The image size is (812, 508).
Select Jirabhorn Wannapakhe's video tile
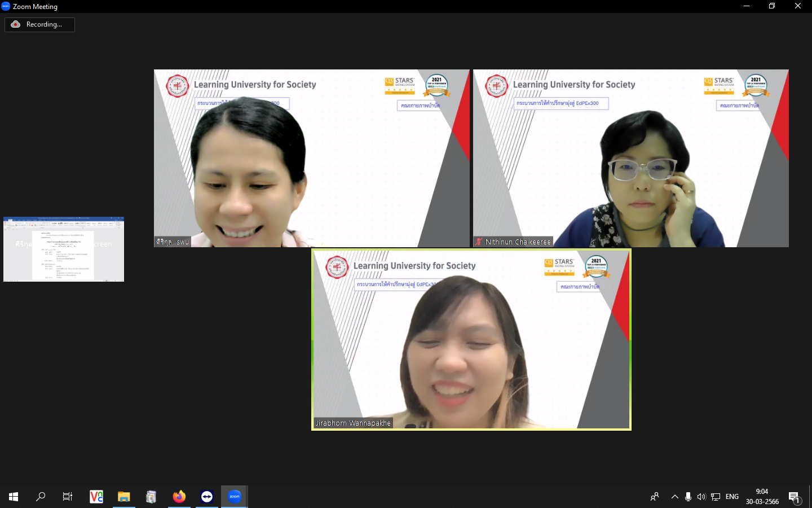pyautogui.click(x=471, y=339)
